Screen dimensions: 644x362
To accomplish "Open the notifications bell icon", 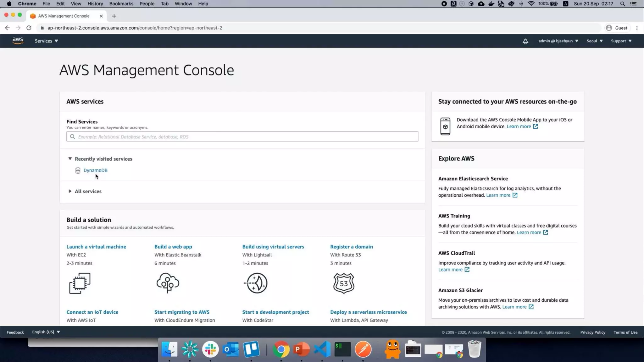I will [x=525, y=41].
